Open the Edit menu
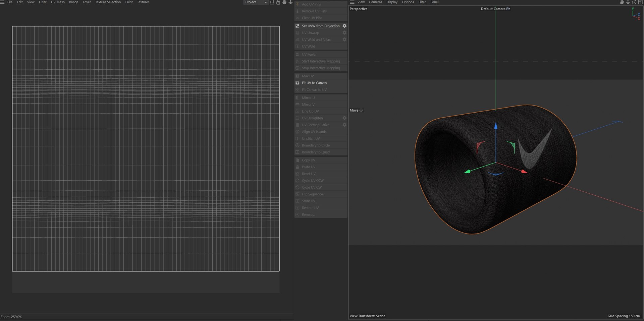The width and height of the screenshot is (644, 321). [20, 2]
